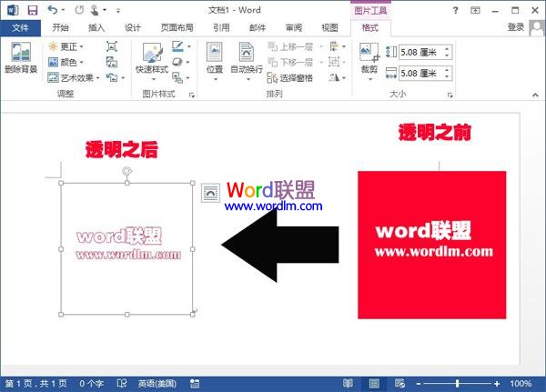Switch to Web Layout view
The width and height of the screenshot is (546, 392).
pos(399,384)
